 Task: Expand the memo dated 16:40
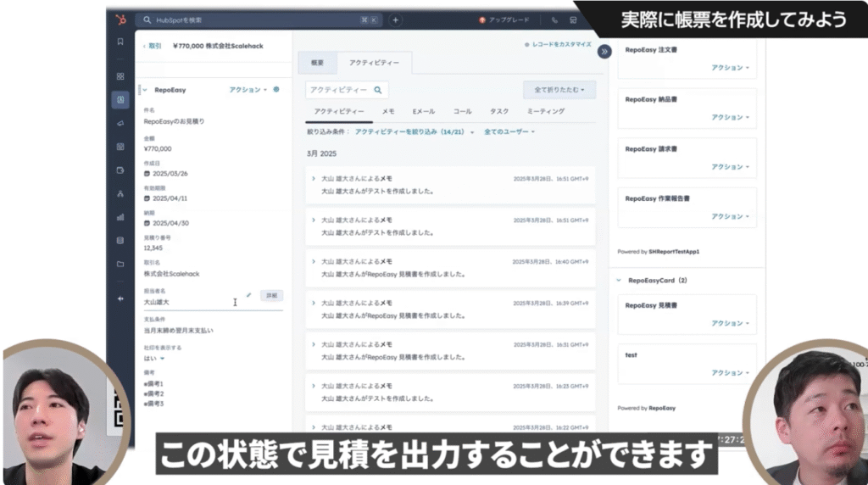click(314, 261)
